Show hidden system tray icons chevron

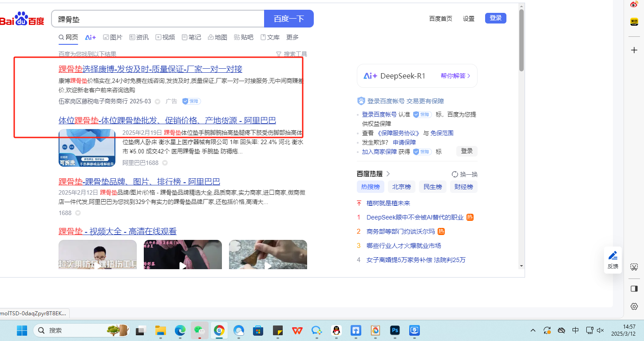533,330
